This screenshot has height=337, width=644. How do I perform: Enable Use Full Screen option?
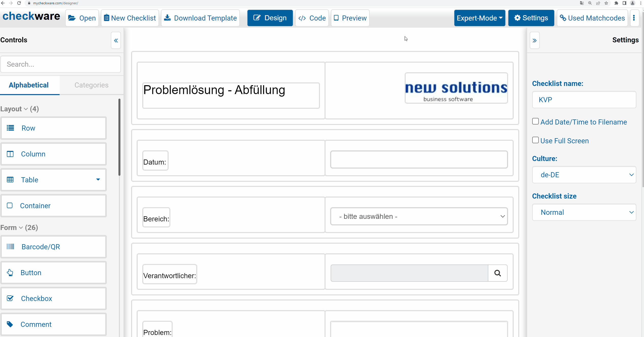pyautogui.click(x=535, y=140)
